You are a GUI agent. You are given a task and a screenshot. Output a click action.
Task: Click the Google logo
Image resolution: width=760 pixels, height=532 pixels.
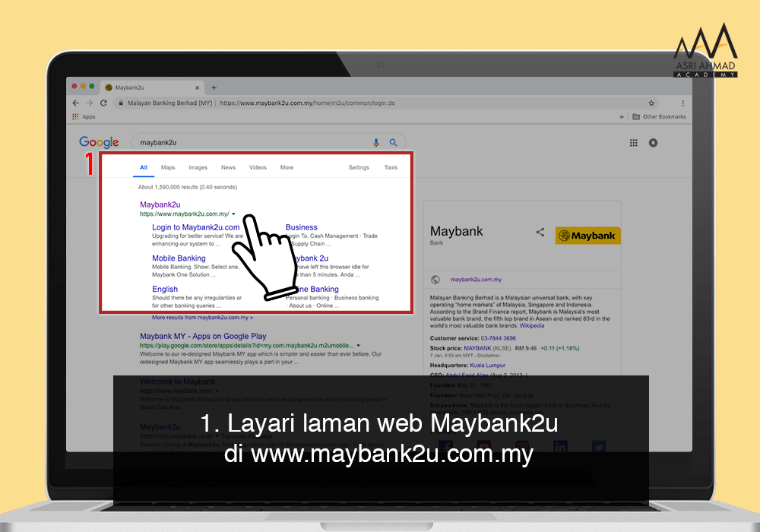point(99,142)
